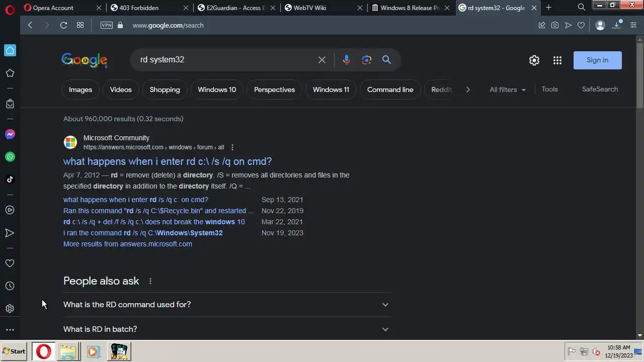Open sidebar Pinboards heart icon
Viewport: 644px width, 362px height.
tap(10, 263)
